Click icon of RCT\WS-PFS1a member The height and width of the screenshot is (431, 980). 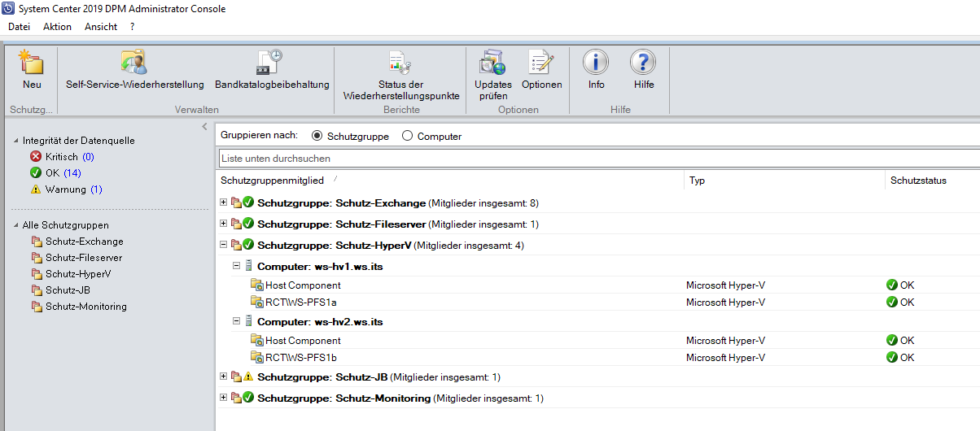tap(257, 302)
